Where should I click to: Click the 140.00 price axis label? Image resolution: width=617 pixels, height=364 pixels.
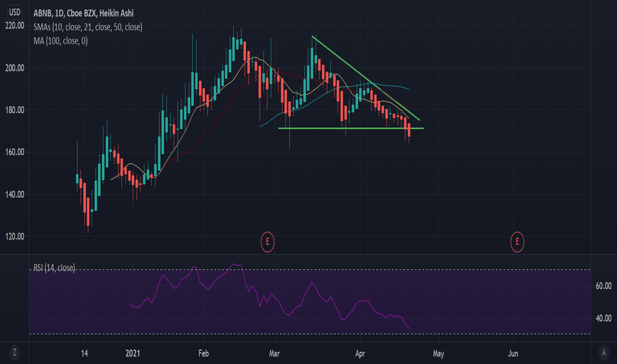(15, 195)
